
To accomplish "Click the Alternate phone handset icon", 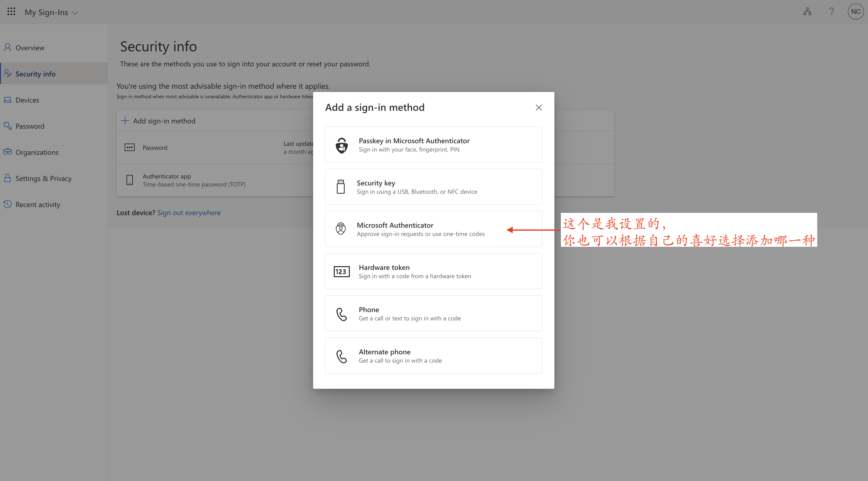I will tap(341, 356).
